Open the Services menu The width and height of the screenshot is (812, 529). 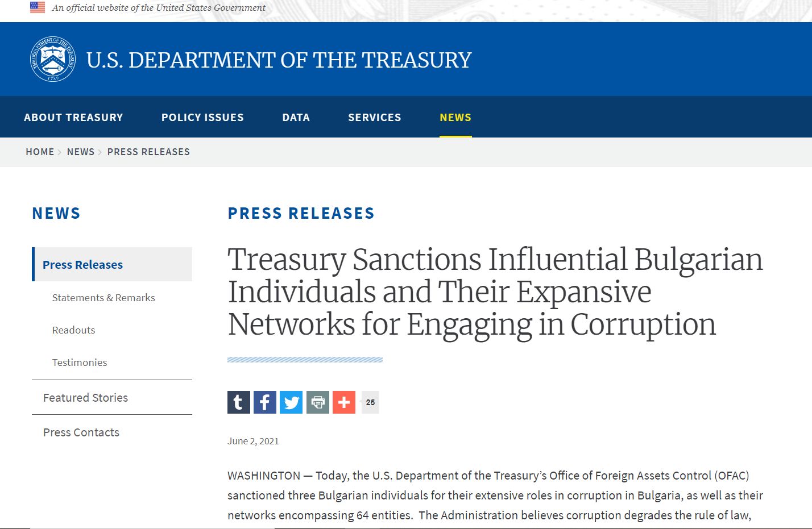coord(374,117)
